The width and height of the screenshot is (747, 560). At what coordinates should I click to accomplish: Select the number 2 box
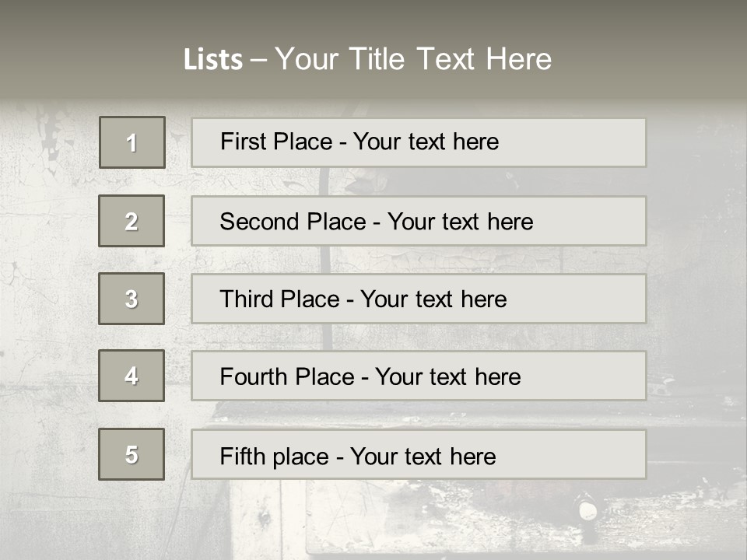132,221
